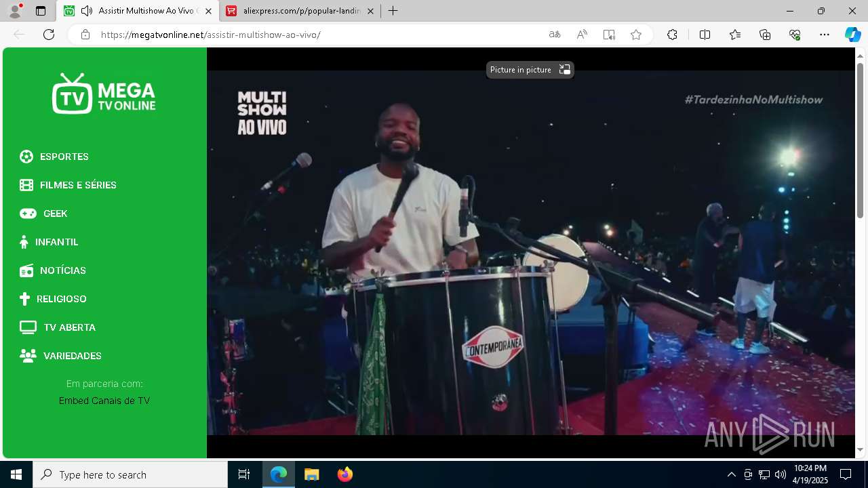
Task: Open the translate page icon
Action: (555, 35)
